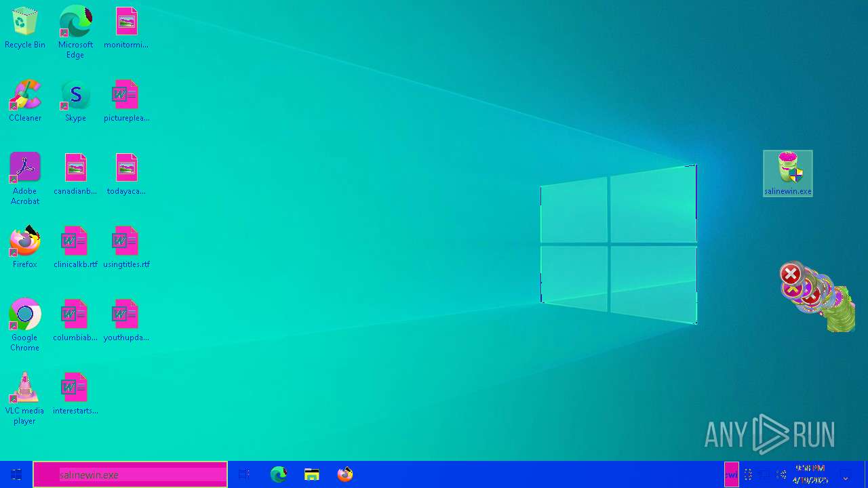The height and width of the screenshot is (488, 868).
Task: Select the youthupda... document icon
Action: (126, 321)
